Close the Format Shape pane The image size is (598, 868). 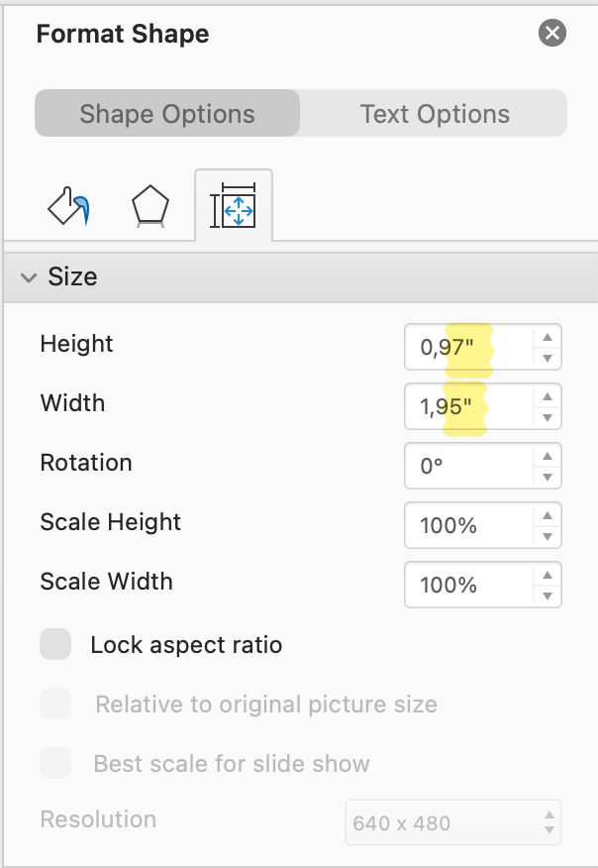point(552,33)
